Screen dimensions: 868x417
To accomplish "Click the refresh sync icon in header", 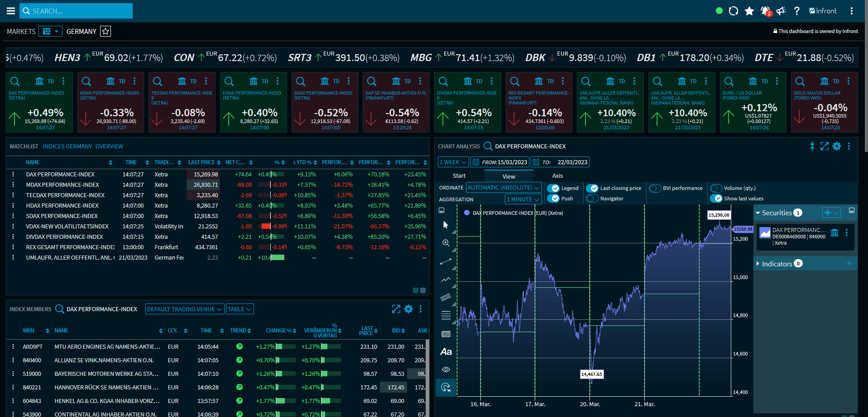I will 733,11.
